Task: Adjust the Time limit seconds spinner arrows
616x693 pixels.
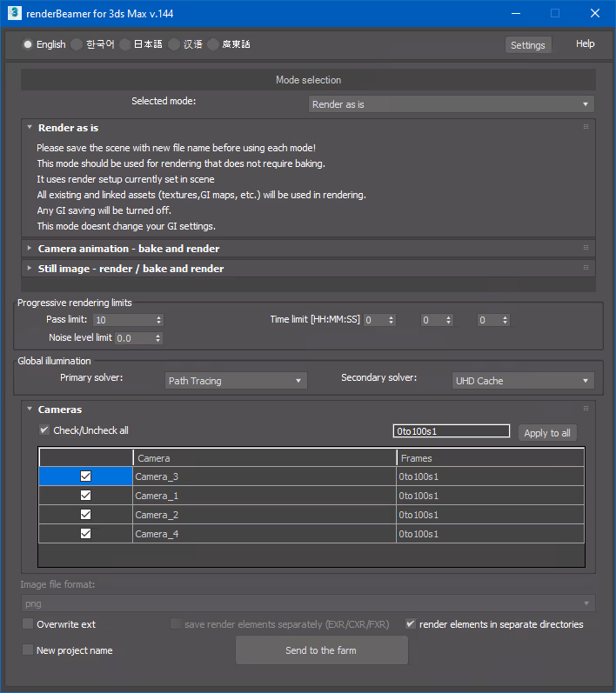Action: 505,320
